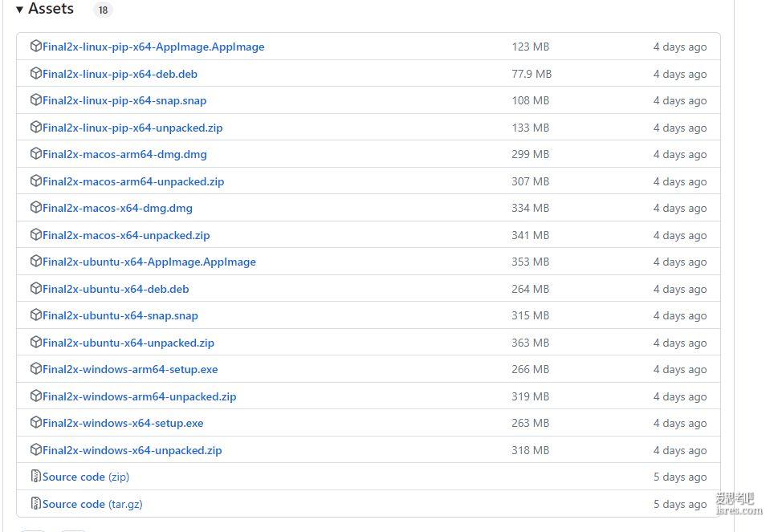Click the 315 MB file size
This screenshot has height=532, width=782.
tap(530, 316)
